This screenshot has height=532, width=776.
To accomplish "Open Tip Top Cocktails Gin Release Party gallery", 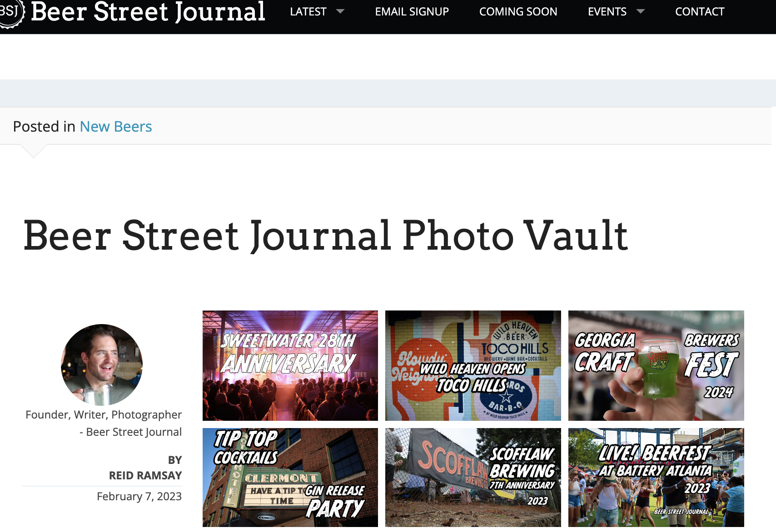I will pyautogui.click(x=290, y=478).
